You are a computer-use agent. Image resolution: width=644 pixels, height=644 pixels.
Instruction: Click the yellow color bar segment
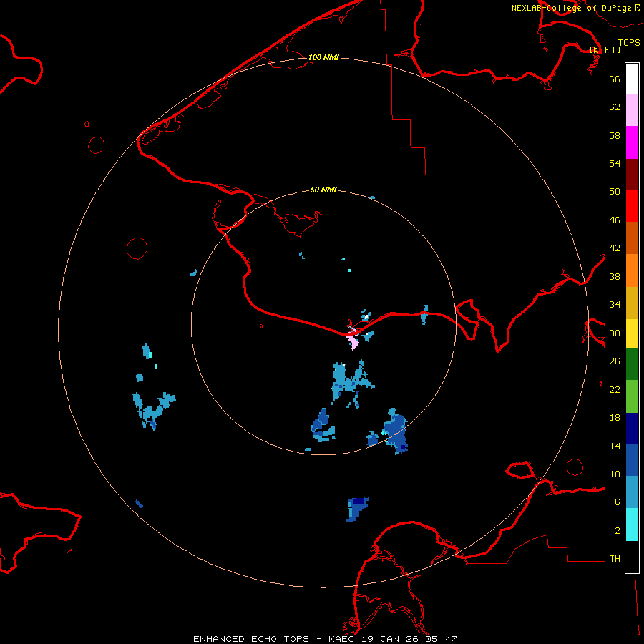pos(632,333)
